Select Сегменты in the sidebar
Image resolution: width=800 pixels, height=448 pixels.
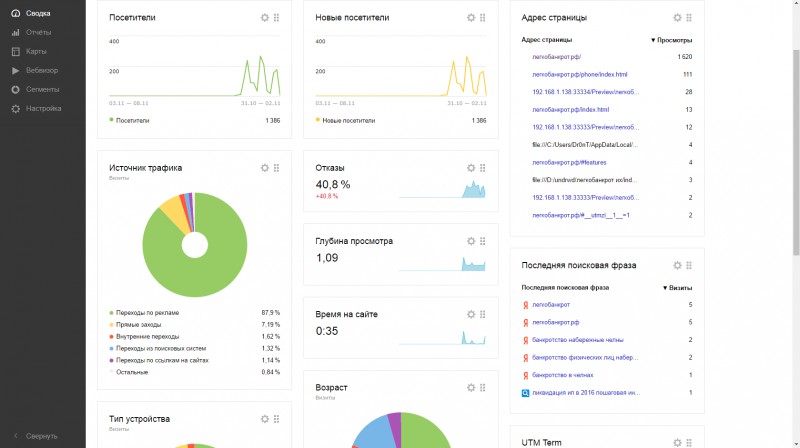tap(42, 89)
